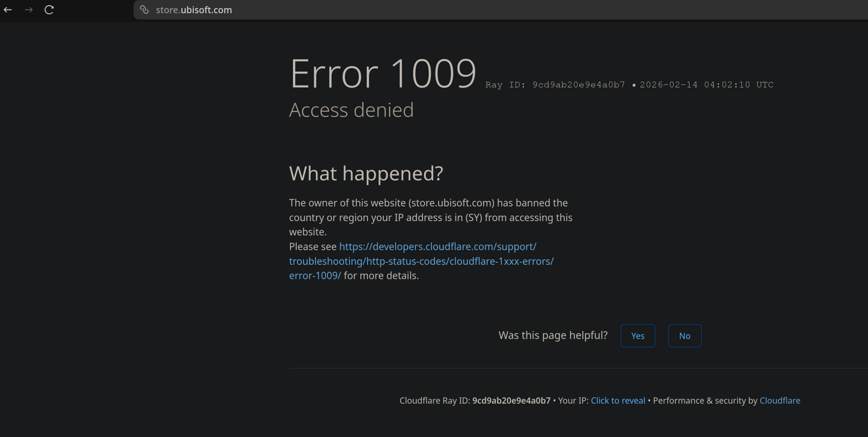This screenshot has height=437, width=868.
Task: Click the Access denied subtitle
Action: [351, 110]
